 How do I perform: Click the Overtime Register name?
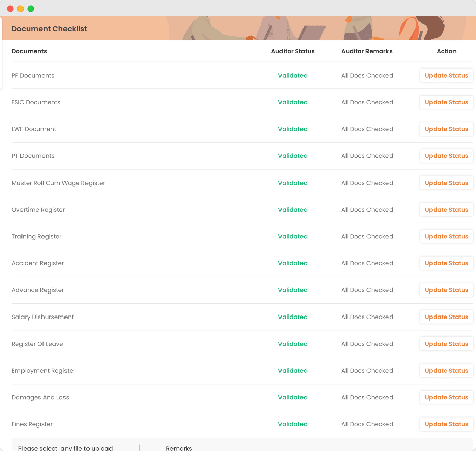[x=38, y=210]
